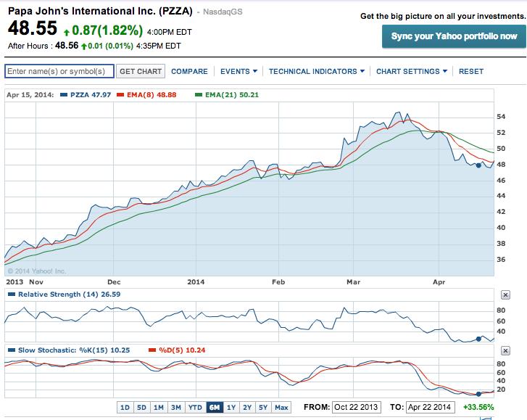Click the Relative Strength (14) 26.59 label
The image size is (527, 420).
coord(70,295)
